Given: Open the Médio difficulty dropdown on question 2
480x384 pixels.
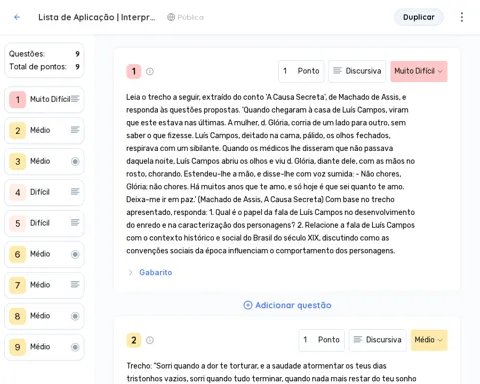Looking at the screenshot, I should click(x=429, y=340).
